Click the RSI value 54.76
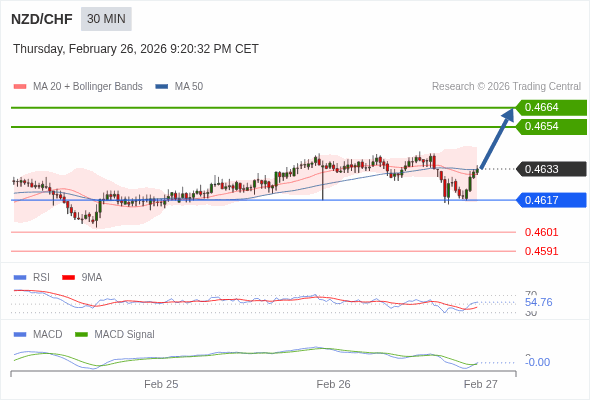The width and height of the screenshot is (590, 400). point(539,302)
